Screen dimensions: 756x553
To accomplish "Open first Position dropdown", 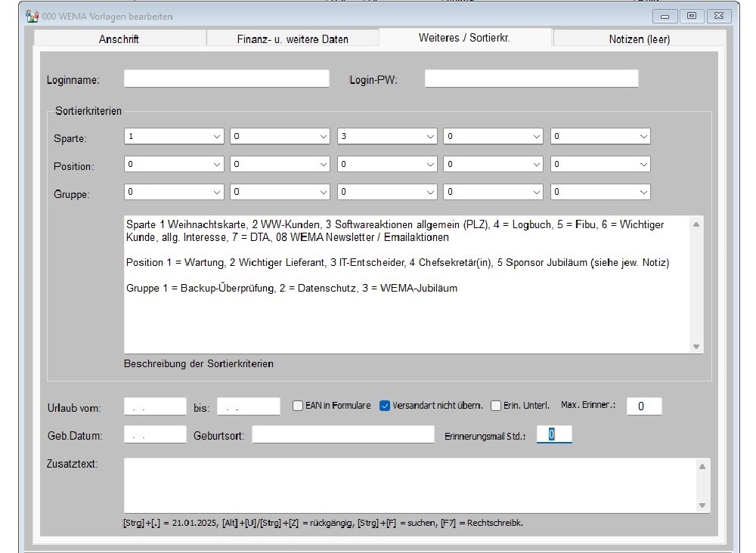I will [174, 164].
